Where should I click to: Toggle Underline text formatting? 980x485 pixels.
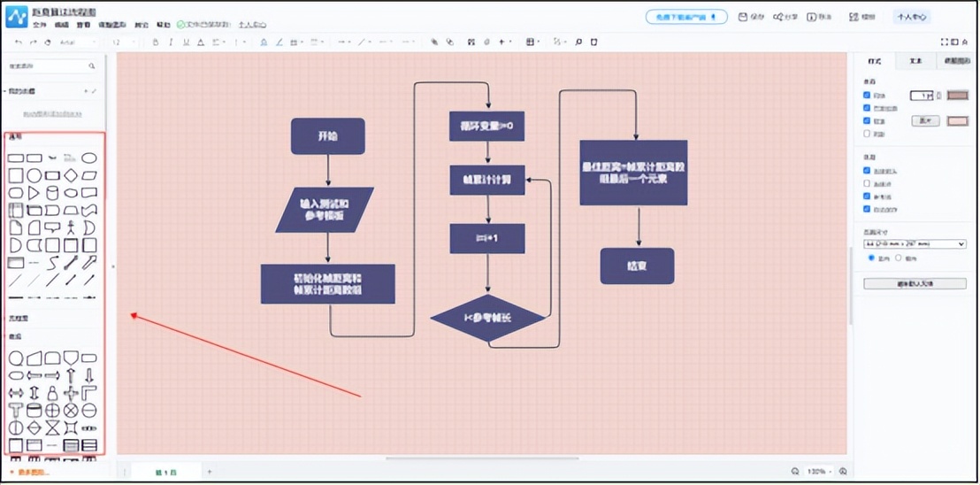click(x=186, y=42)
